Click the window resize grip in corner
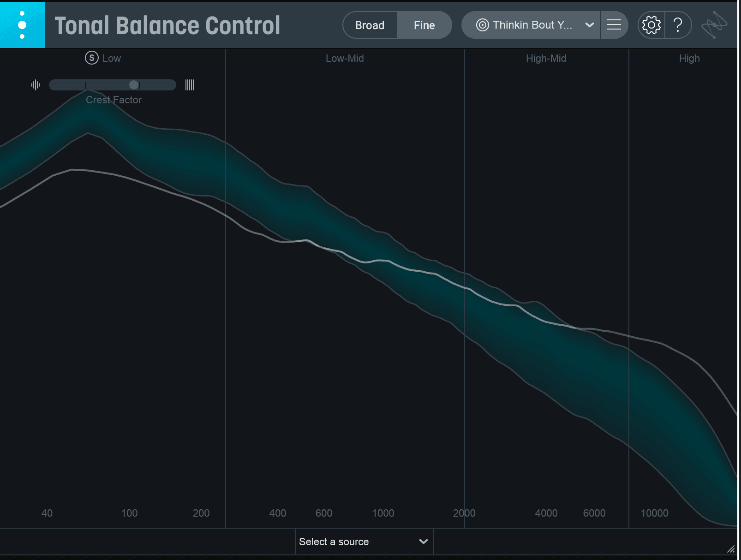 pyautogui.click(x=731, y=548)
